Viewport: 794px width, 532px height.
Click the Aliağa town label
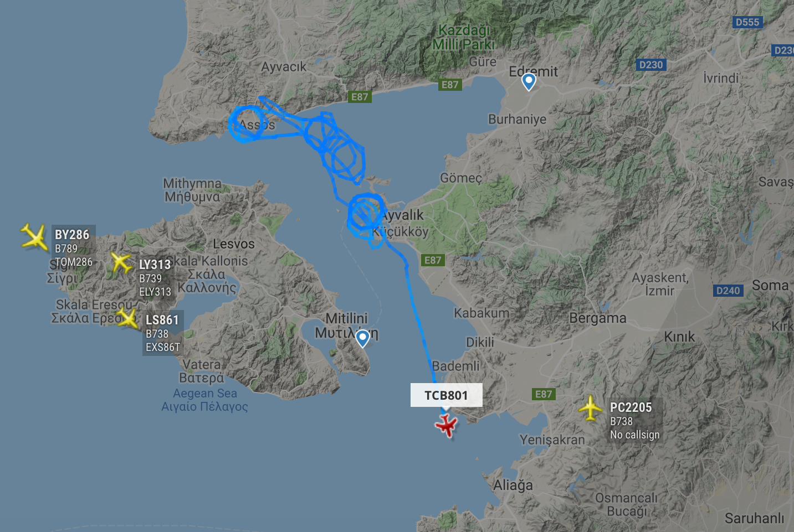click(x=513, y=485)
